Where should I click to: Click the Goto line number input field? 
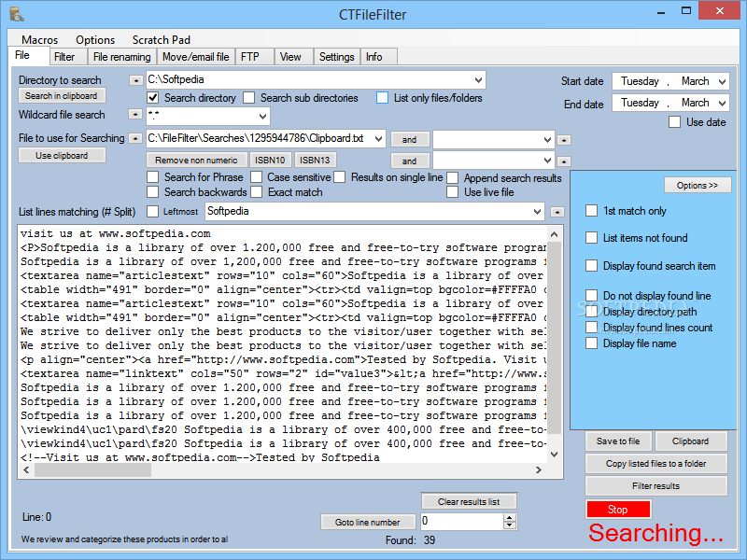click(461, 522)
